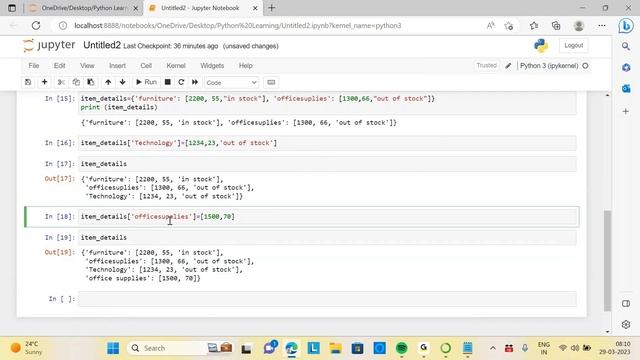640x360 pixels.
Task: Open the Cell menu
Action: tap(146, 66)
